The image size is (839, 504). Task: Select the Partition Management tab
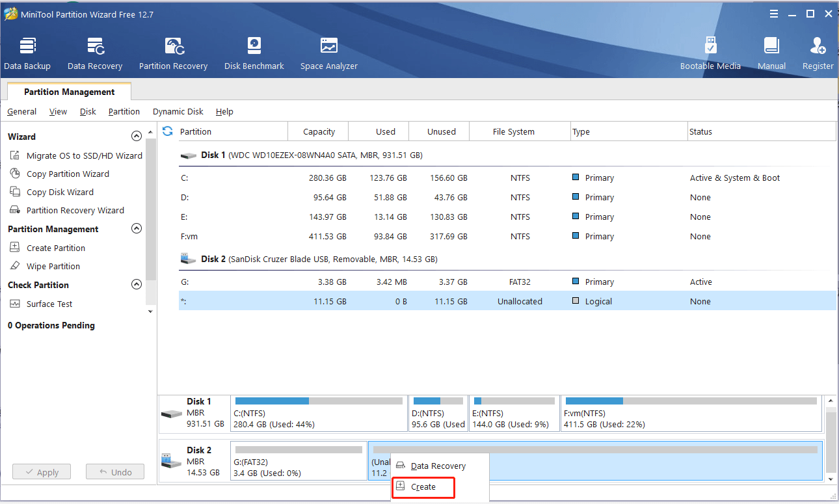(70, 92)
